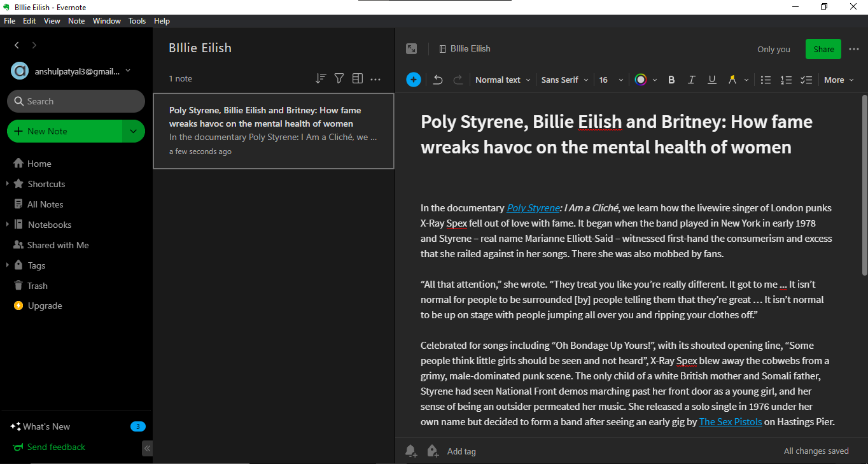
Task: Click the Only you sharing status
Action: [x=774, y=49]
